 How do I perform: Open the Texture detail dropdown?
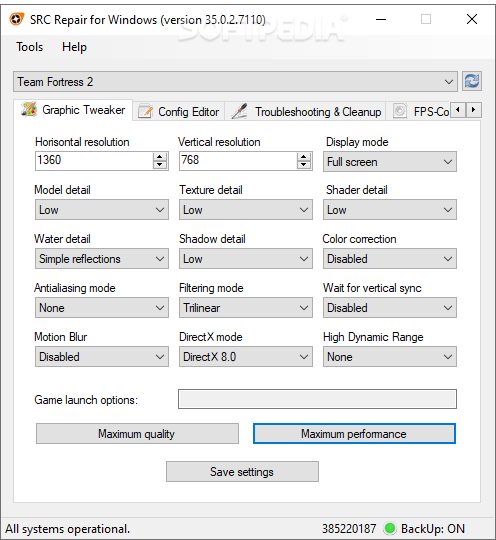(x=246, y=209)
